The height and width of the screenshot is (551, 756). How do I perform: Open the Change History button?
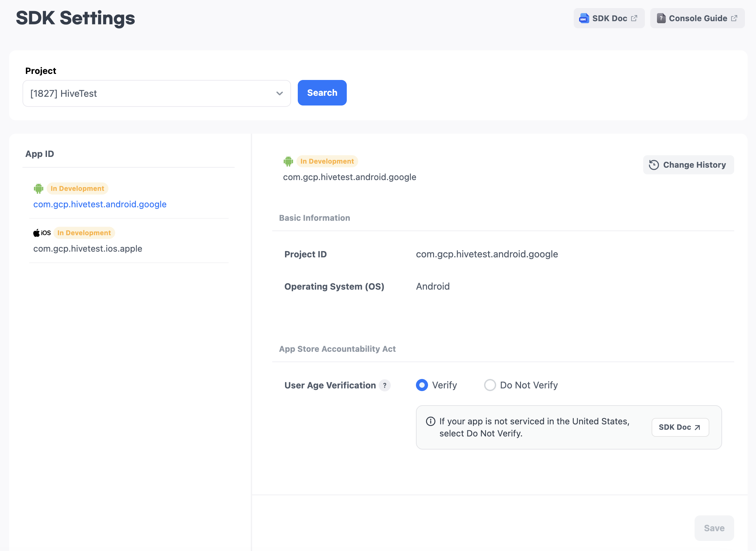688,165
